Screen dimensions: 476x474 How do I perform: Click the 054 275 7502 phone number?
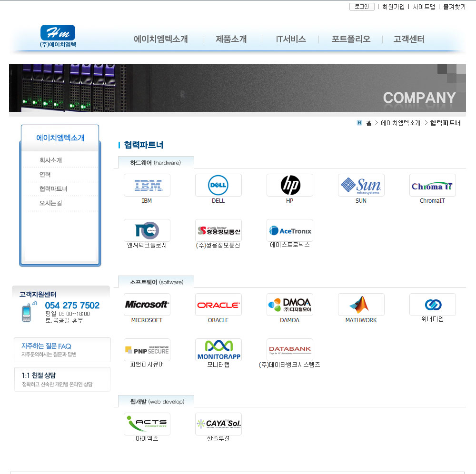click(72, 305)
